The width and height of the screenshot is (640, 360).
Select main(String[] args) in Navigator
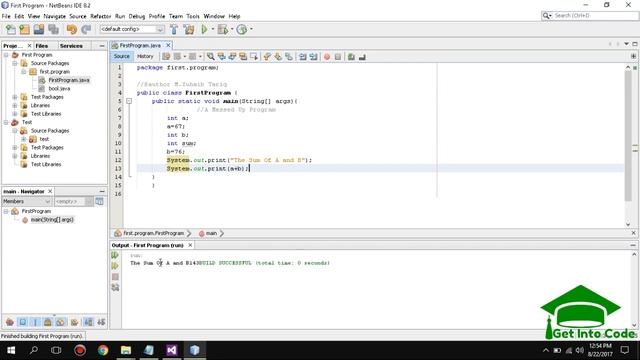52,220
